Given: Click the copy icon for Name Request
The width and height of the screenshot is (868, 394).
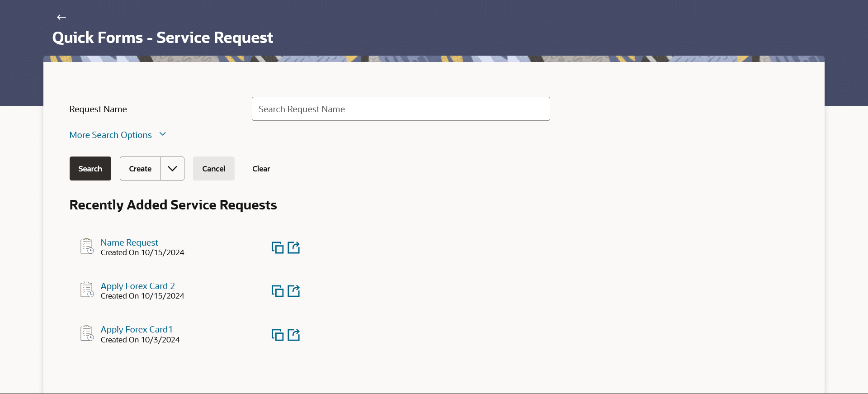Looking at the screenshot, I should [277, 247].
